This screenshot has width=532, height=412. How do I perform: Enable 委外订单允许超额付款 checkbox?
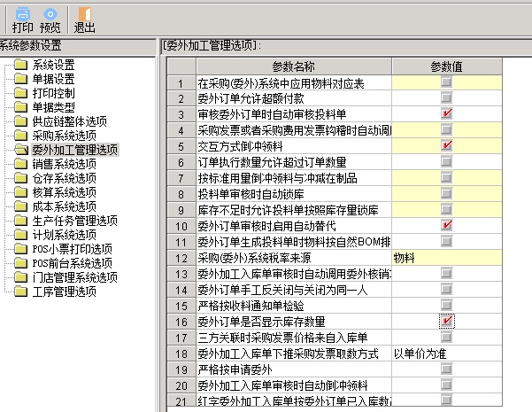tap(446, 97)
